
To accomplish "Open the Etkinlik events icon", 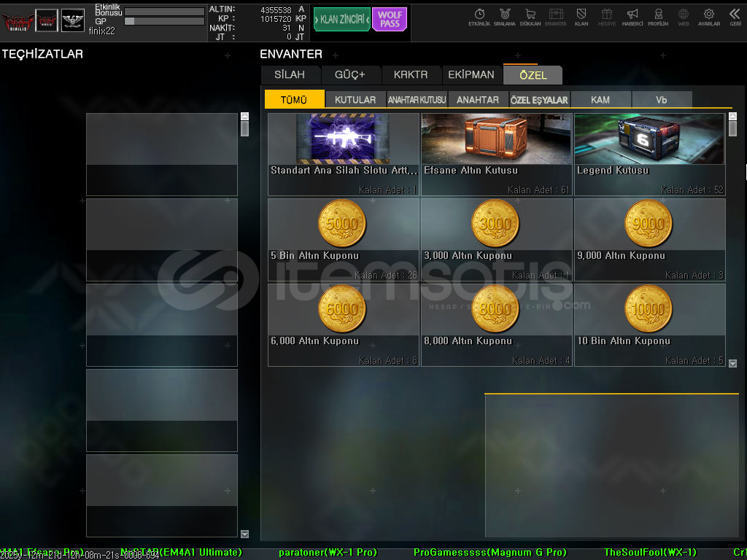I will point(479,16).
